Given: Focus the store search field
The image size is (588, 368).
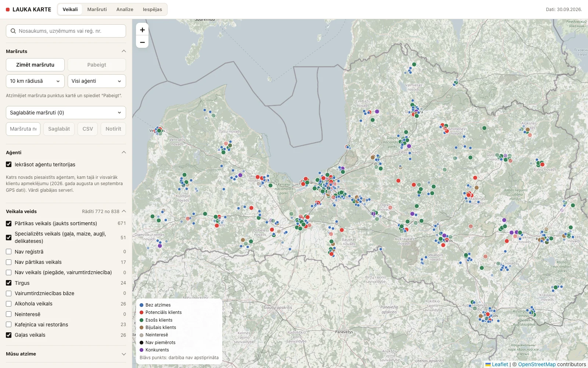Looking at the screenshot, I should tap(66, 31).
